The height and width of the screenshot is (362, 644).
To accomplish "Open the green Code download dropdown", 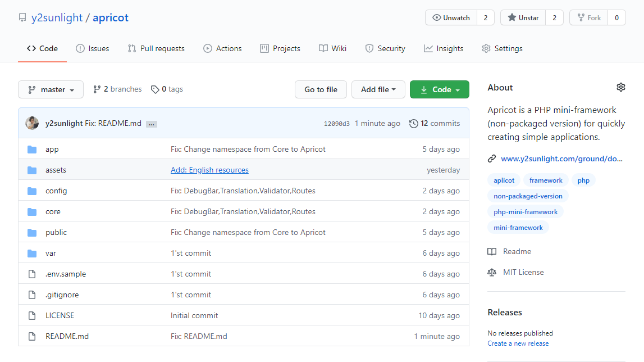I will coord(439,89).
